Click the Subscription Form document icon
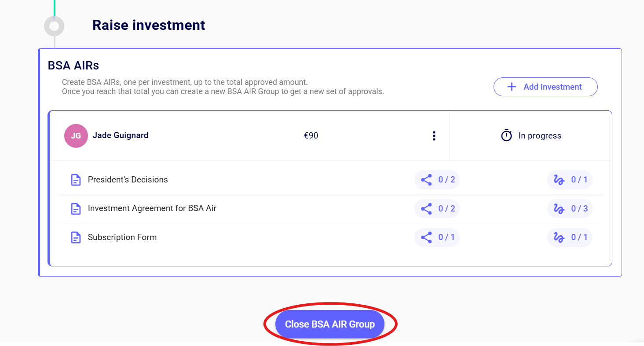 tap(76, 238)
